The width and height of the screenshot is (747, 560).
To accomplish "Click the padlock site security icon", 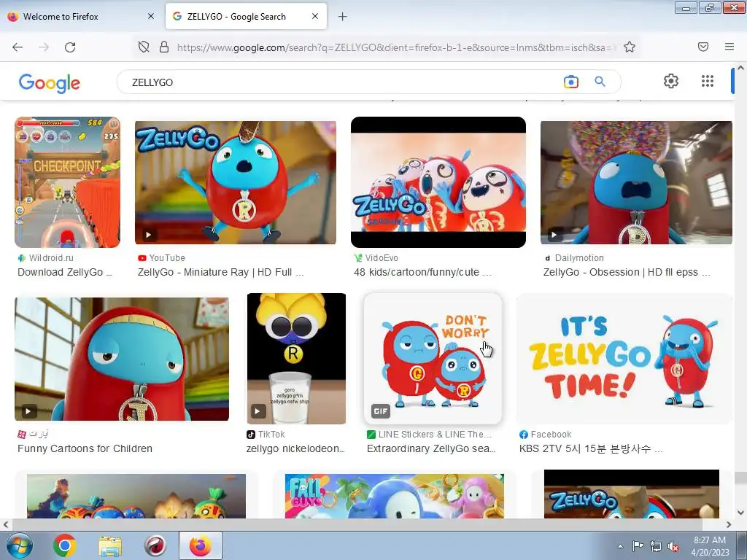I will (164, 47).
